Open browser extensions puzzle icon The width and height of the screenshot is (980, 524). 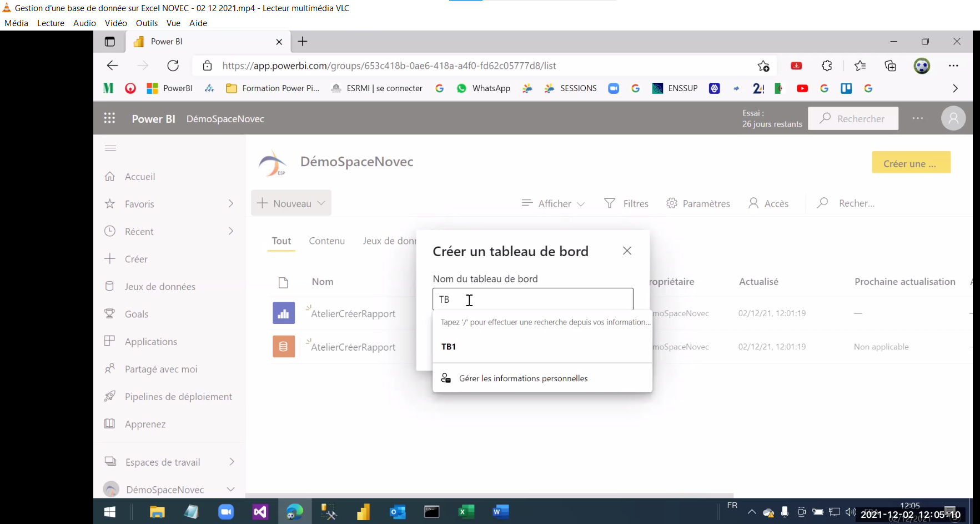pos(827,66)
